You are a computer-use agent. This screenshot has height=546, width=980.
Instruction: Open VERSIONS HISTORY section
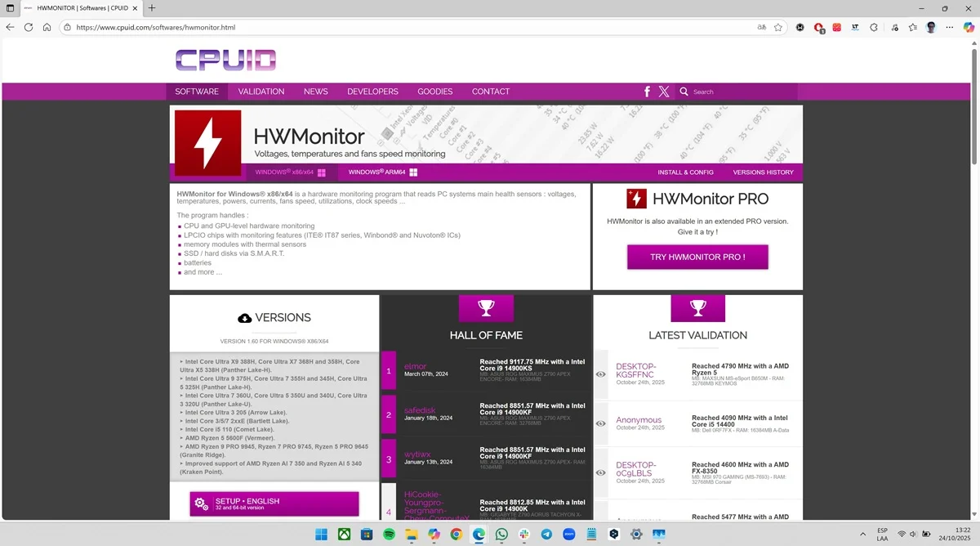pyautogui.click(x=763, y=172)
